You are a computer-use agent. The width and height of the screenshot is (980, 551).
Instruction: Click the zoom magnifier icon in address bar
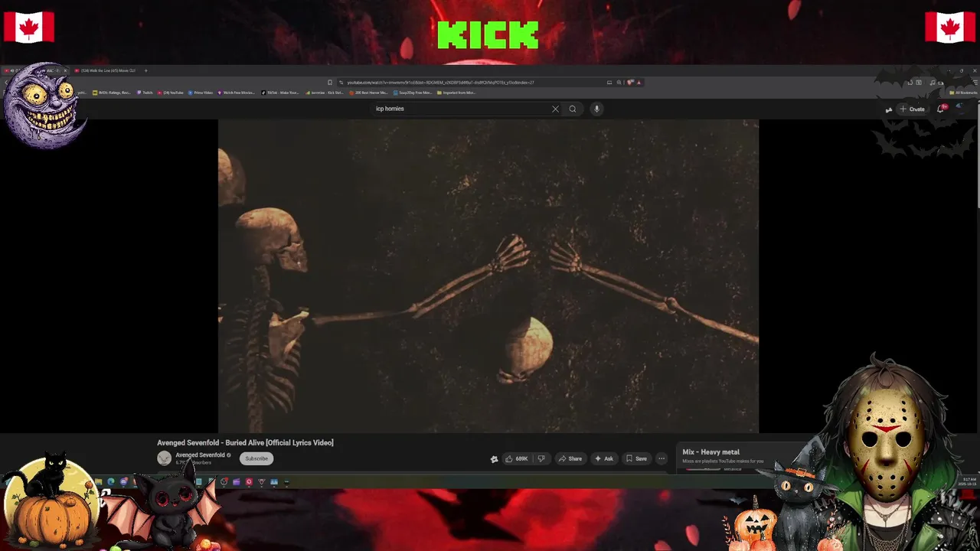tap(619, 82)
